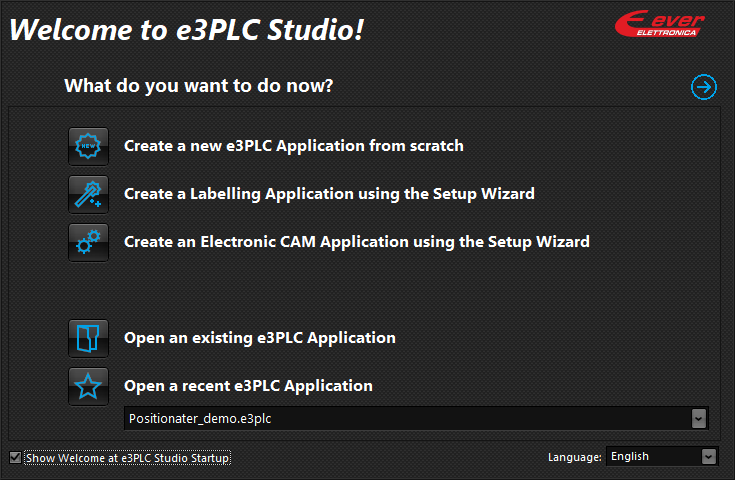Click the Ever Elettronica logo
Screen dimensions: 735x480
660,23
